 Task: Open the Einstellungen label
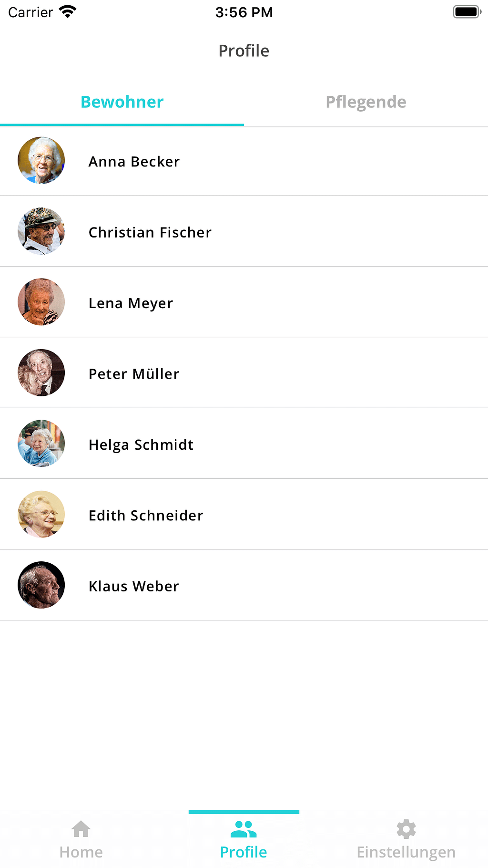(x=406, y=852)
